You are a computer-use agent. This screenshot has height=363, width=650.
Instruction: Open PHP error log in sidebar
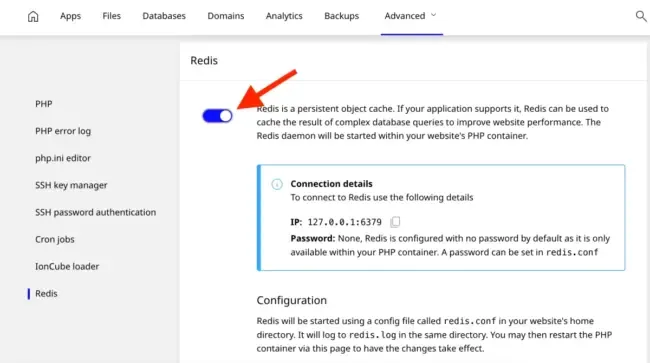click(x=63, y=131)
